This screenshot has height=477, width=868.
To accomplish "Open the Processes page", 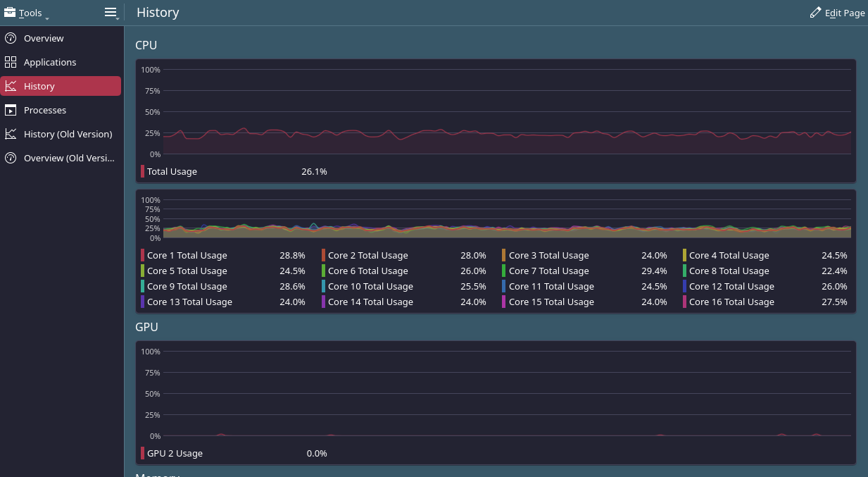I will [45, 110].
